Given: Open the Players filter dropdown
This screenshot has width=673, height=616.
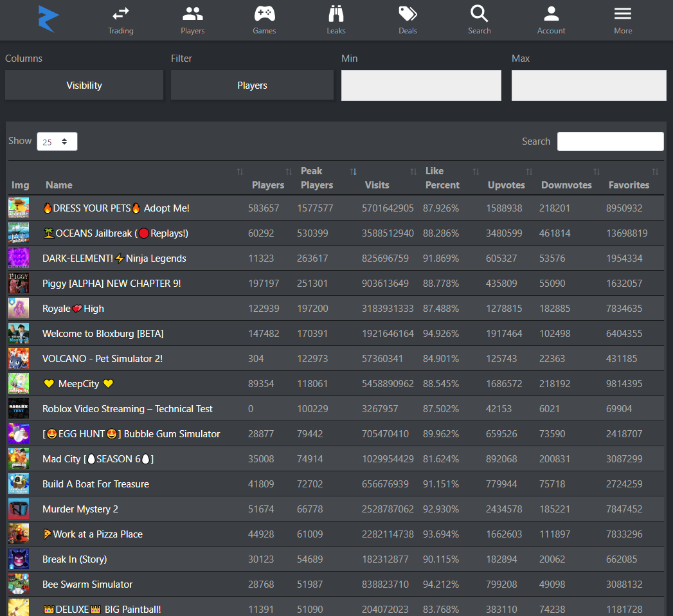Looking at the screenshot, I should click(x=252, y=86).
